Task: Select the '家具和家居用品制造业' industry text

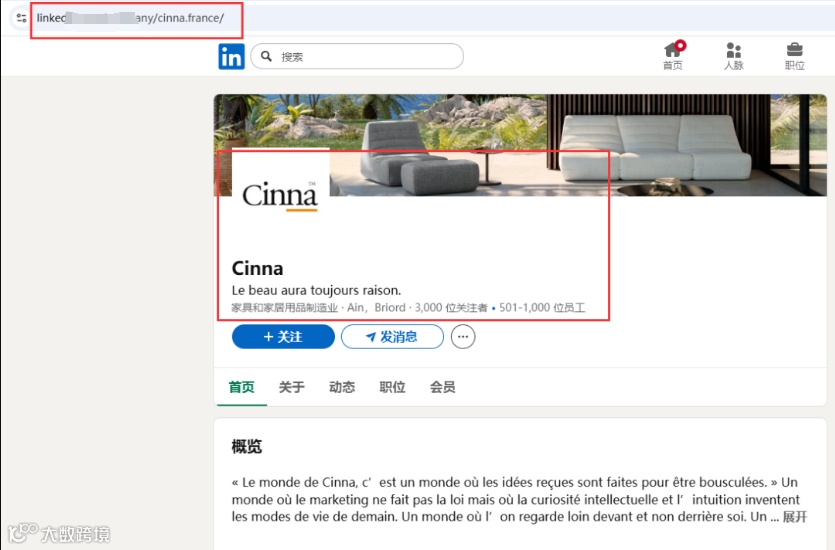Action: 284,307
